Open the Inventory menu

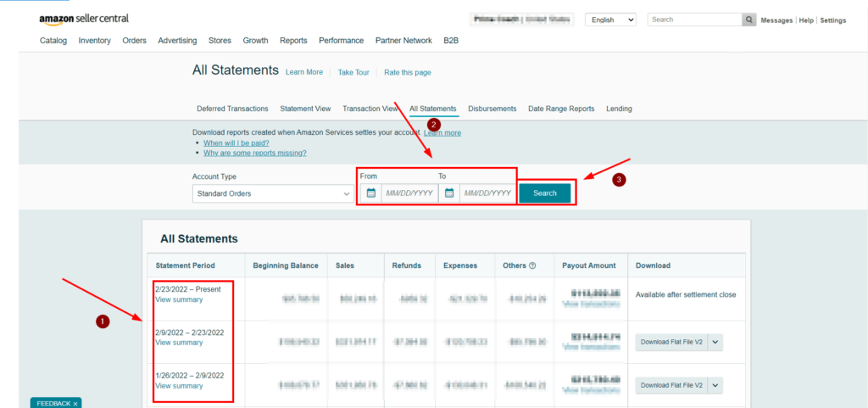point(95,41)
